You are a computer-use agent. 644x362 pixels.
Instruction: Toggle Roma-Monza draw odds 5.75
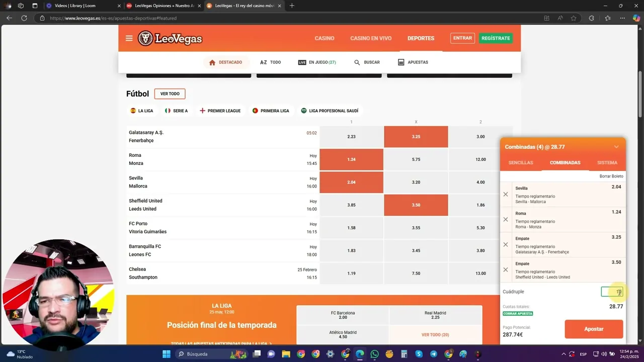pyautogui.click(x=416, y=159)
